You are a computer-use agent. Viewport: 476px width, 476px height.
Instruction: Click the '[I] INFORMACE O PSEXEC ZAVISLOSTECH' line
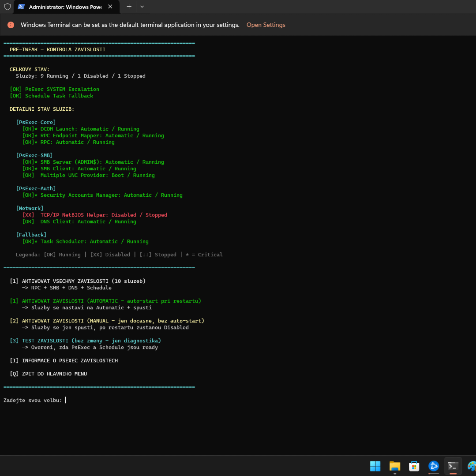click(64, 360)
